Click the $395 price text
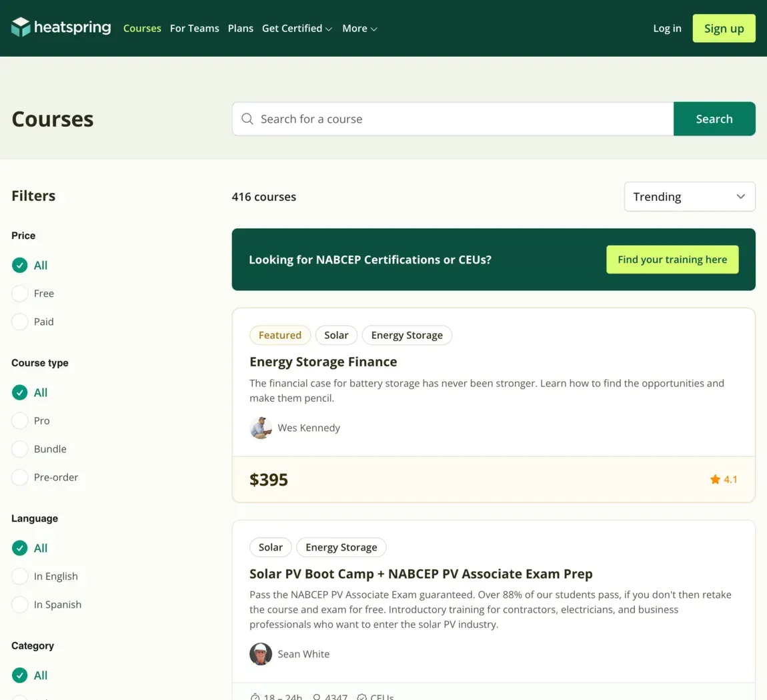Viewport: 767px width, 700px height. tap(269, 480)
